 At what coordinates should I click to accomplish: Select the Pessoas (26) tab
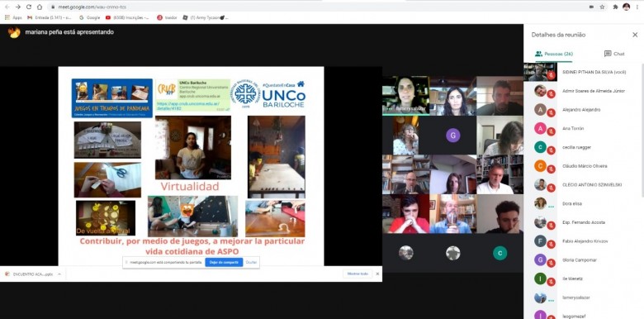pyautogui.click(x=554, y=54)
